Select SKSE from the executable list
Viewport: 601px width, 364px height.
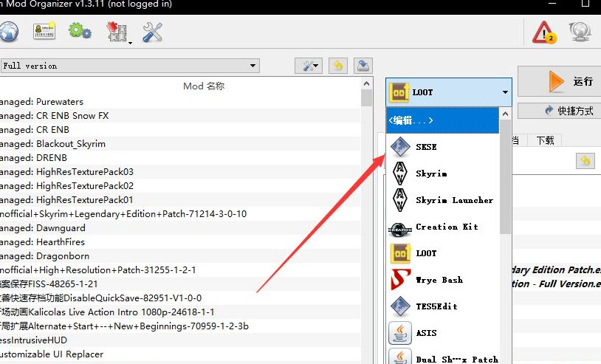pos(442,147)
